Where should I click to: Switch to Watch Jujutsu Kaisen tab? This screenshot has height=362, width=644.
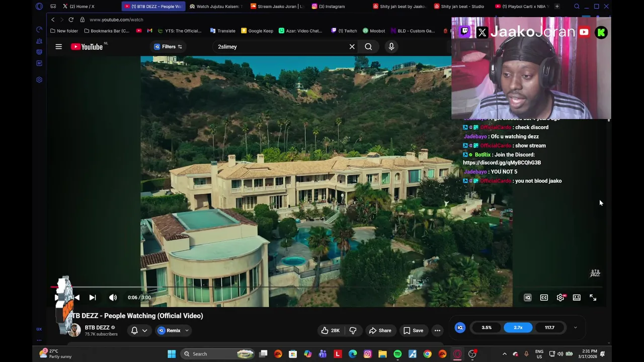pos(216,7)
